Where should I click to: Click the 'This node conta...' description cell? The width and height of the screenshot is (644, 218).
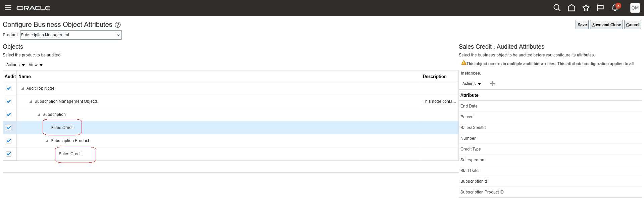(439, 101)
